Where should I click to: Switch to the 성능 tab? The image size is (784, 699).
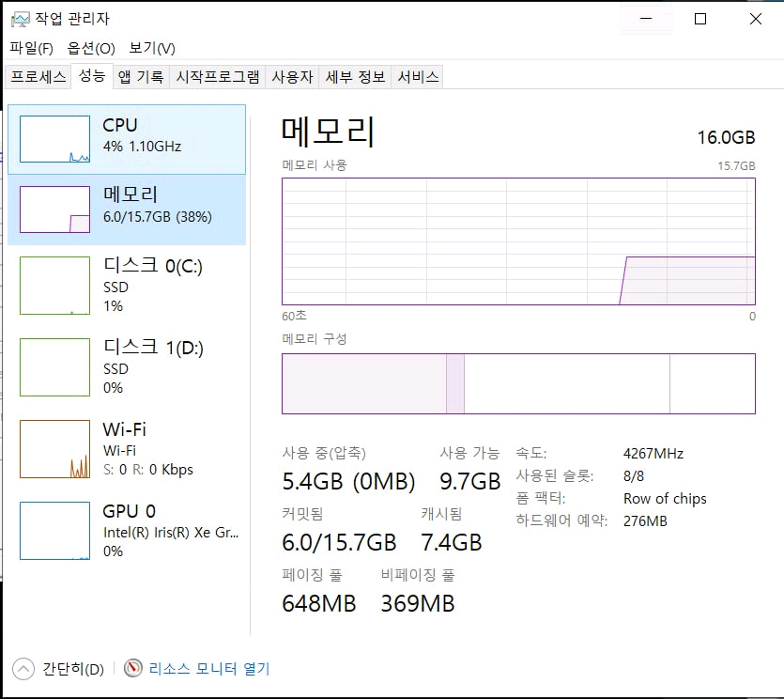coord(92,76)
